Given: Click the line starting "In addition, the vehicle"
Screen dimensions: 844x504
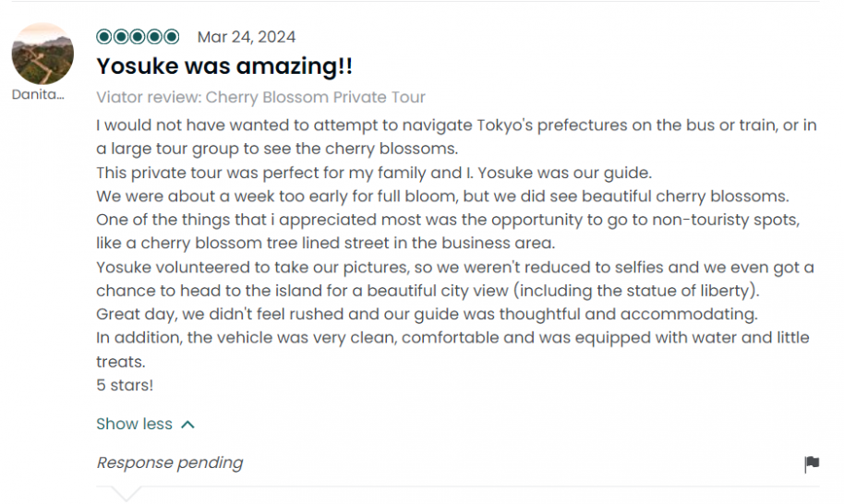Looking at the screenshot, I should [452, 338].
